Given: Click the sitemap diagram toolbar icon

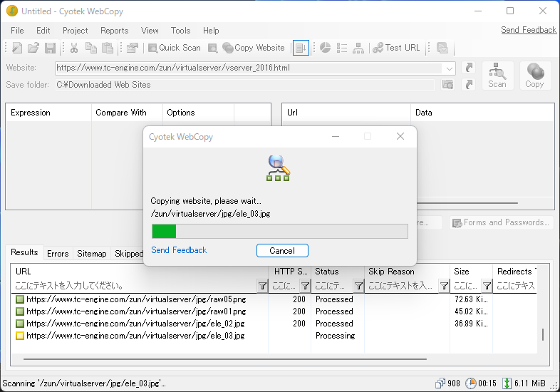Looking at the screenshot, I should pos(358,48).
